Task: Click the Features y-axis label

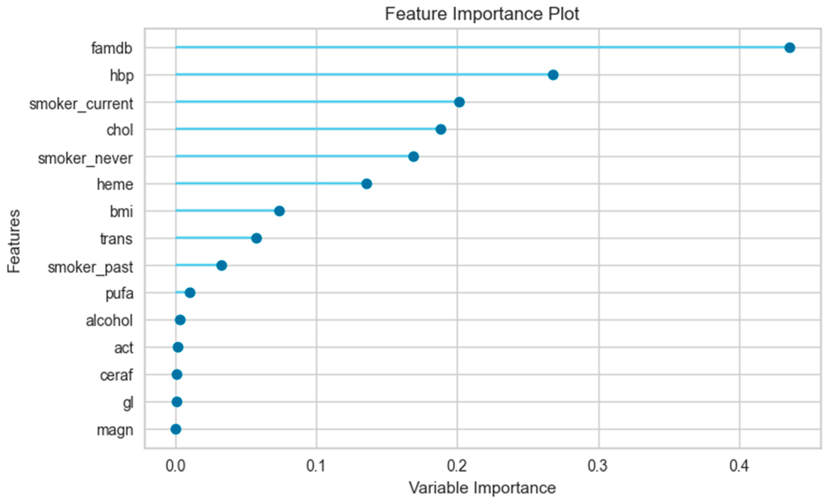Action: click(14, 241)
